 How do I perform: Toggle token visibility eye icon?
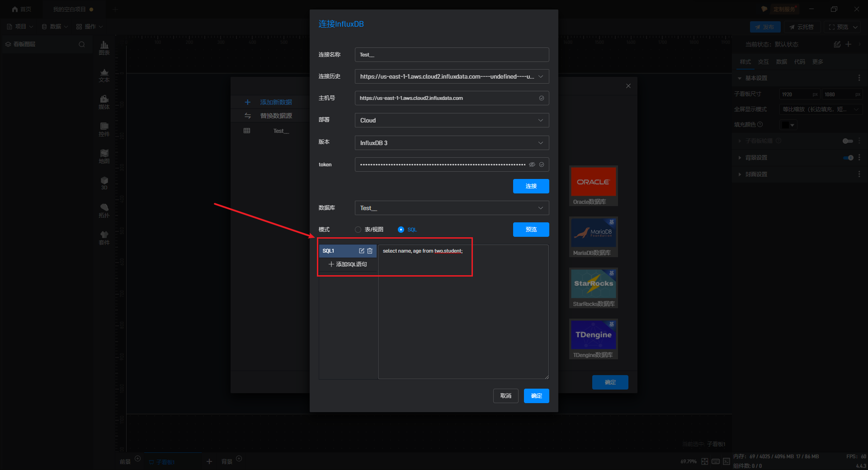pyautogui.click(x=532, y=164)
